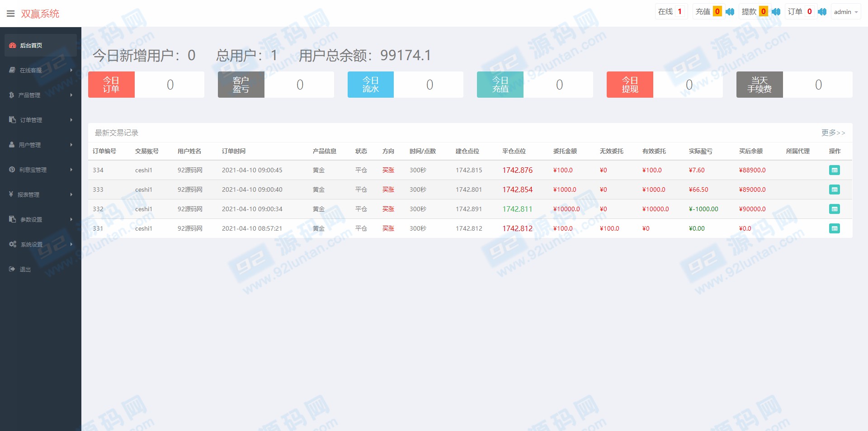This screenshot has height=431, width=868.
Task: Open 用户管理 menu label
Action: 30,145
